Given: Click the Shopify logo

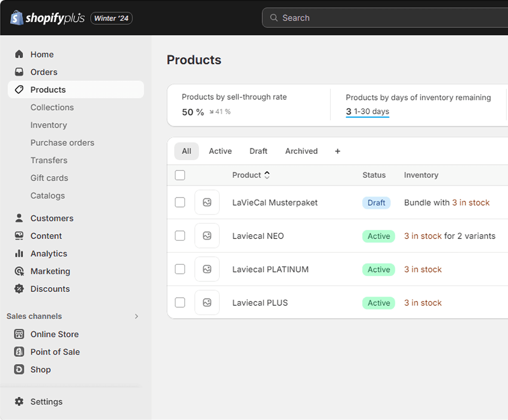Looking at the screenshot, I should click(15, 18).
